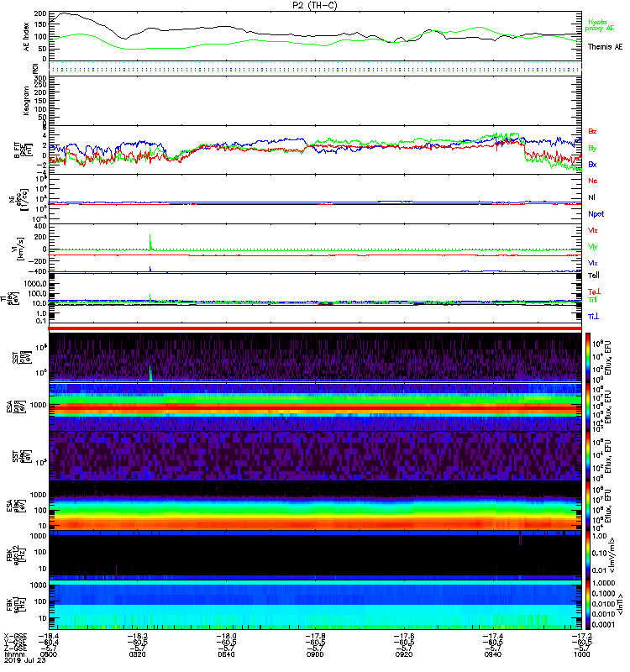Select the X-GSE value -18.4

[x=49, y=637]
